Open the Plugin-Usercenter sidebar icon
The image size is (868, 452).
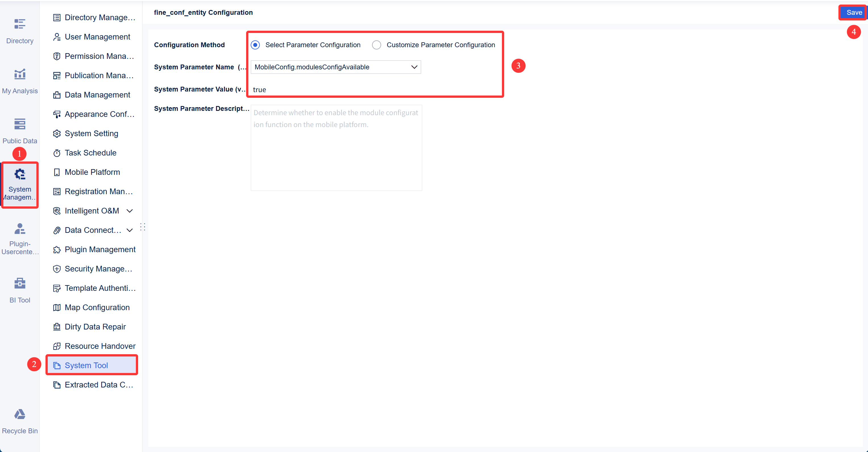point(20,229)
